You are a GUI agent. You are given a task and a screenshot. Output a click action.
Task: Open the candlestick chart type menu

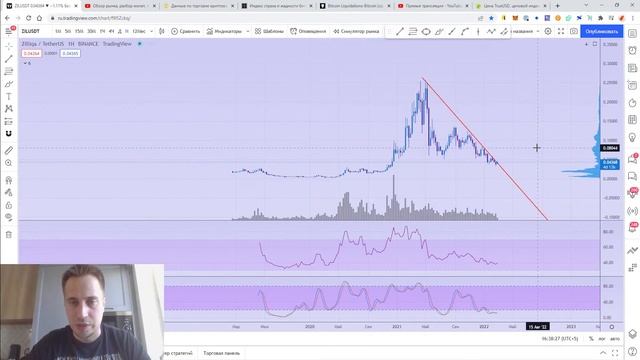point(162,31)
